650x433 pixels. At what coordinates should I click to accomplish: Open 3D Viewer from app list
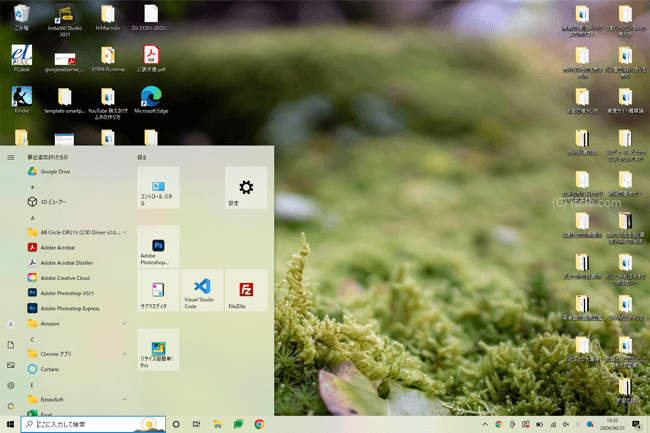click(x=78, y=202)
